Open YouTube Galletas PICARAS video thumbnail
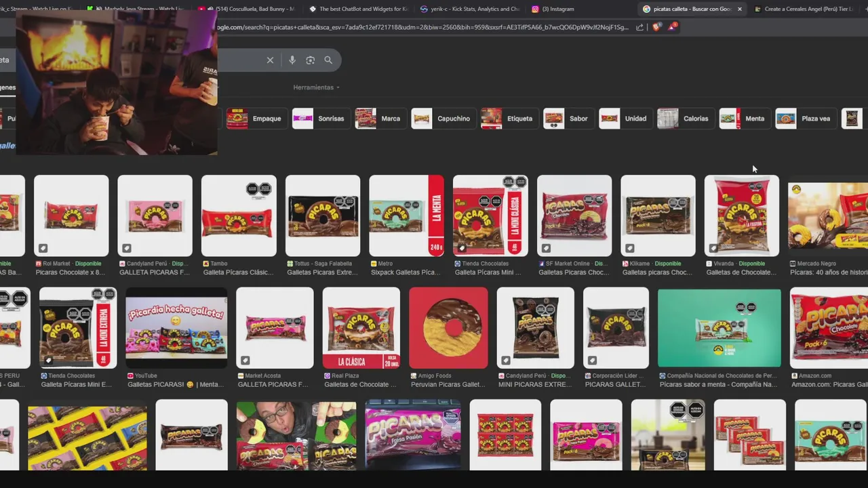This screenshot has width=868, height=488. coord(176,327)
